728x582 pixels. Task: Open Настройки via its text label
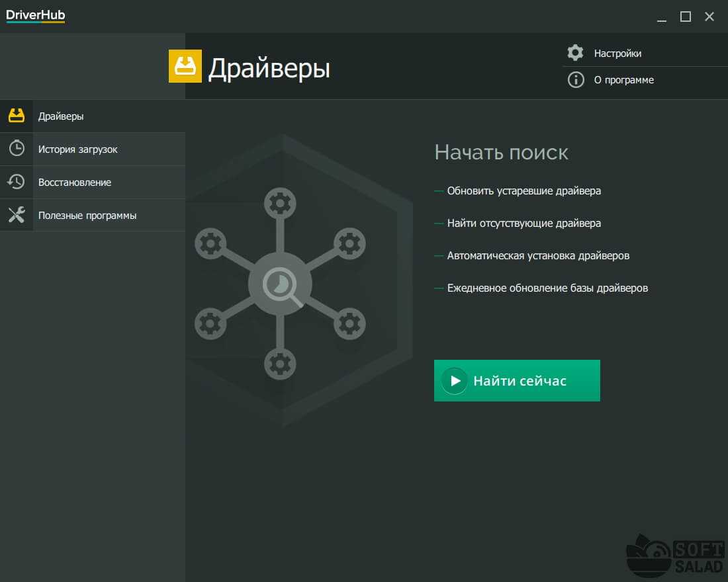tap(617, 54)
